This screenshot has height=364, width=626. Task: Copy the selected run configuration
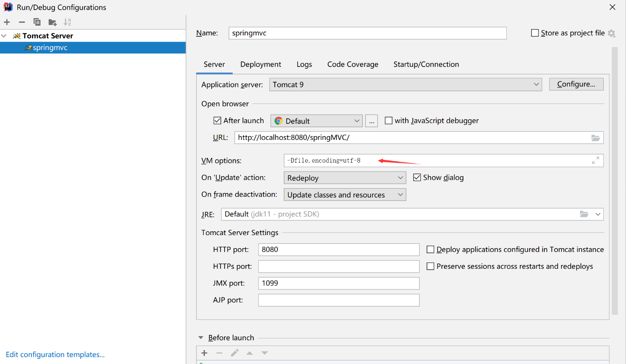37,22
